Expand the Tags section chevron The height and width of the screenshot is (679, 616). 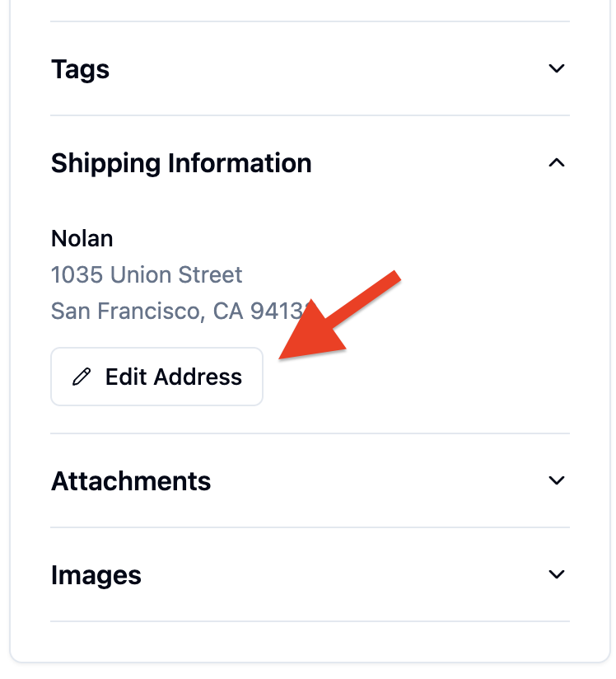[556, 68]
